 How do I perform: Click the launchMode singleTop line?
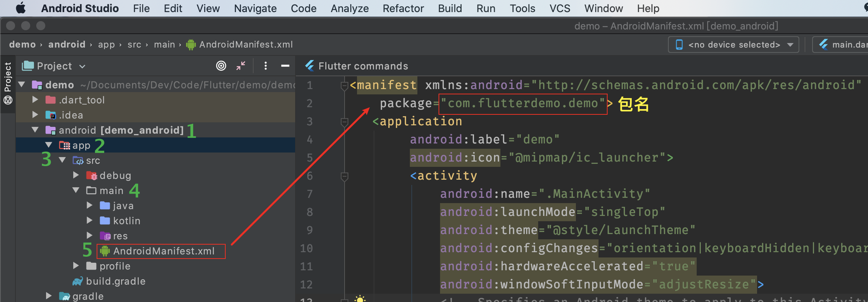[553, 212]
